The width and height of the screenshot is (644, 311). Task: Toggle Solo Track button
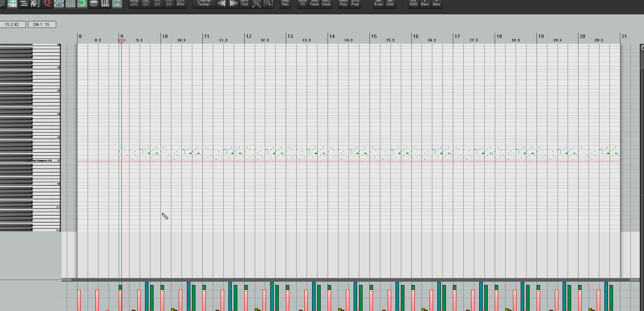[314, 3]
